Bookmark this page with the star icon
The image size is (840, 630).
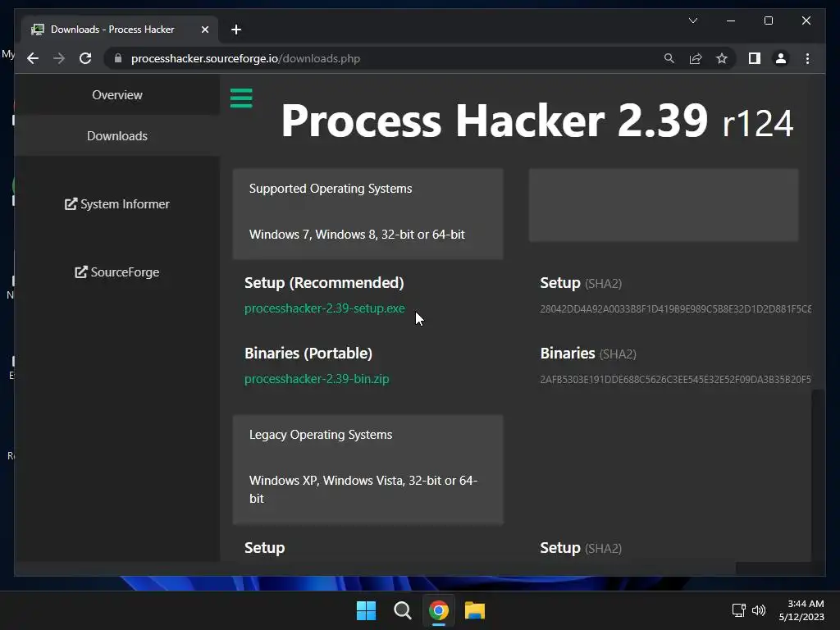(722, 58)
